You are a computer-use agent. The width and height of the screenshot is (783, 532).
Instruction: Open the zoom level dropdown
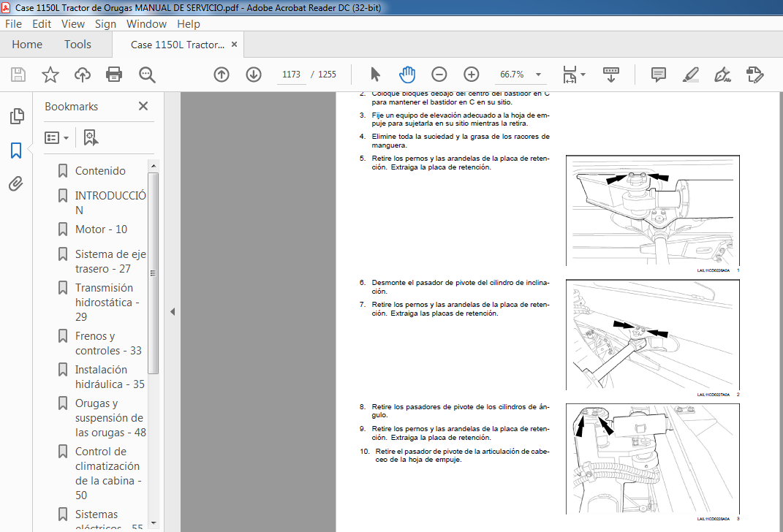pyautogui.click(x=538, y=75)
